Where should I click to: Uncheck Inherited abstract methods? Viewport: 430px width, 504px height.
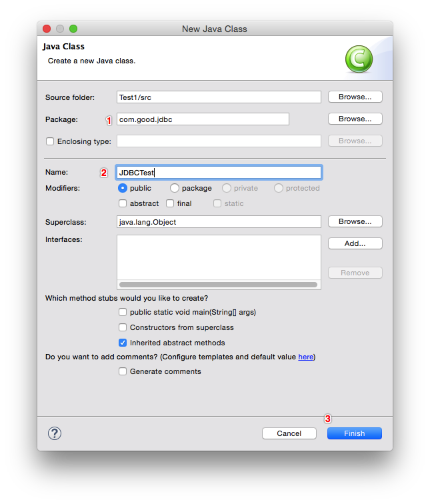click(x=123, y=343)
